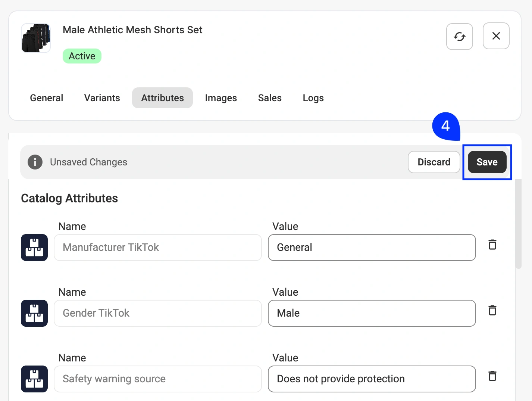The image size is (532, 401).
Task: Switch to the General tab
Action: tap(47, 98)
